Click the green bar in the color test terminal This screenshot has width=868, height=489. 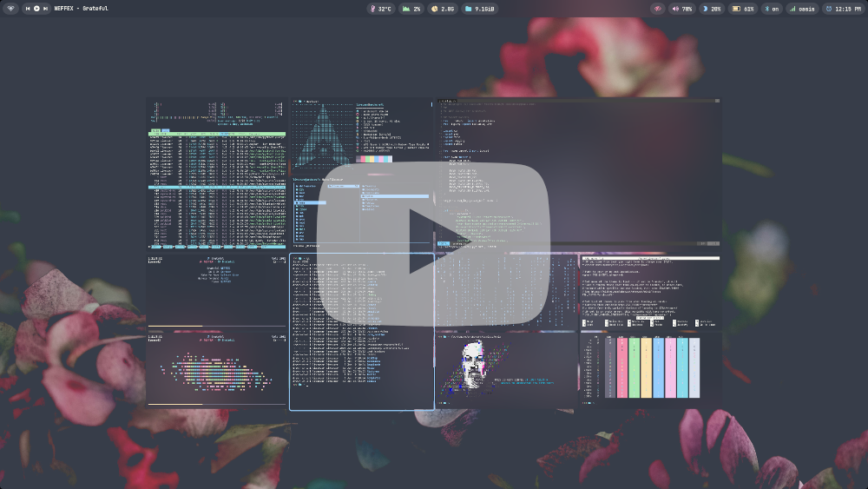[x=634, y=367]
